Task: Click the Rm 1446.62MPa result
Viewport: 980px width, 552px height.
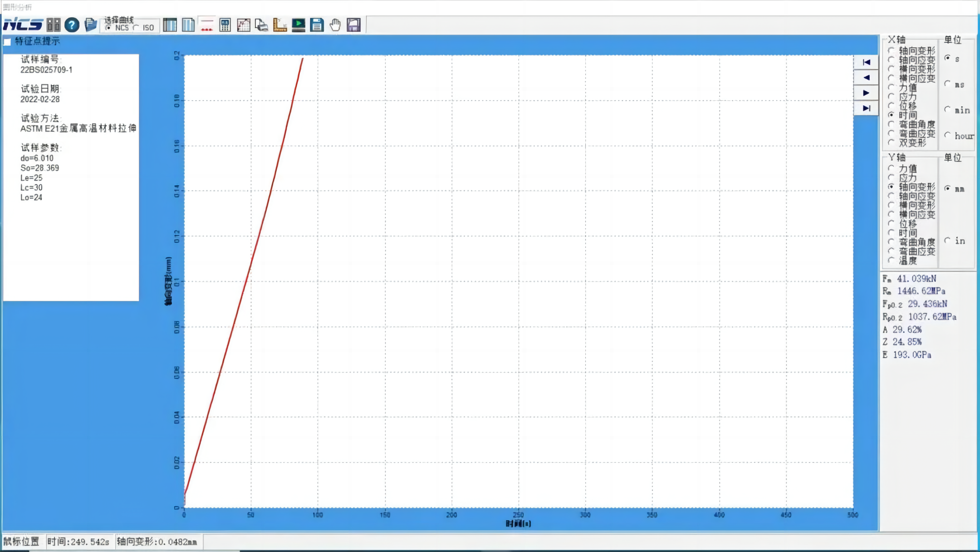Action: click(x=914, y=291)
